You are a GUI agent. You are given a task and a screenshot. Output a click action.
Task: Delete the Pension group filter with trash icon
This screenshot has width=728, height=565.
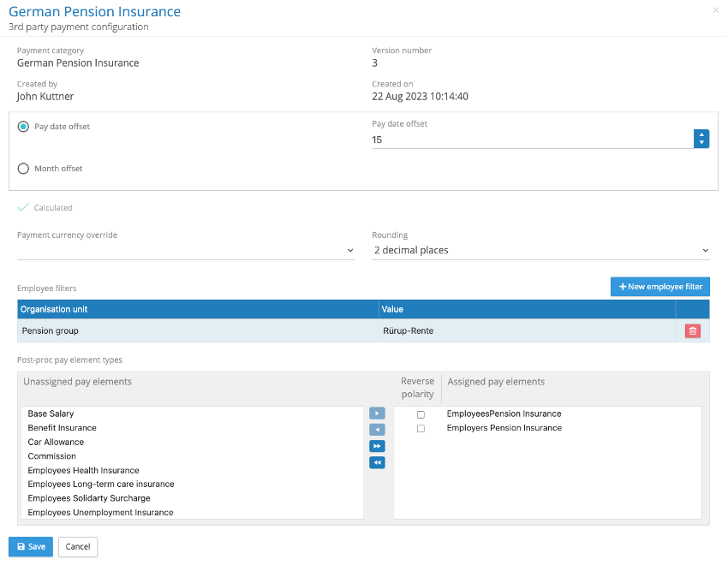pos(693,330)
